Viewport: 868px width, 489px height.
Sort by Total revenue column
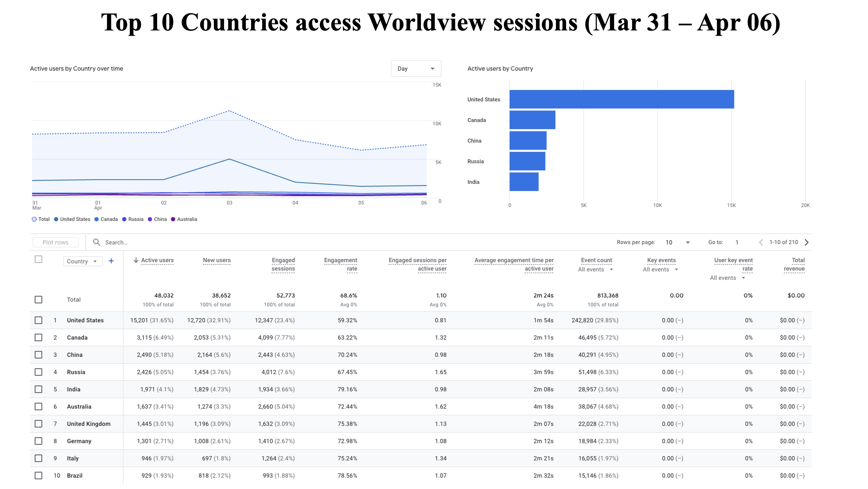coord(794,264)
